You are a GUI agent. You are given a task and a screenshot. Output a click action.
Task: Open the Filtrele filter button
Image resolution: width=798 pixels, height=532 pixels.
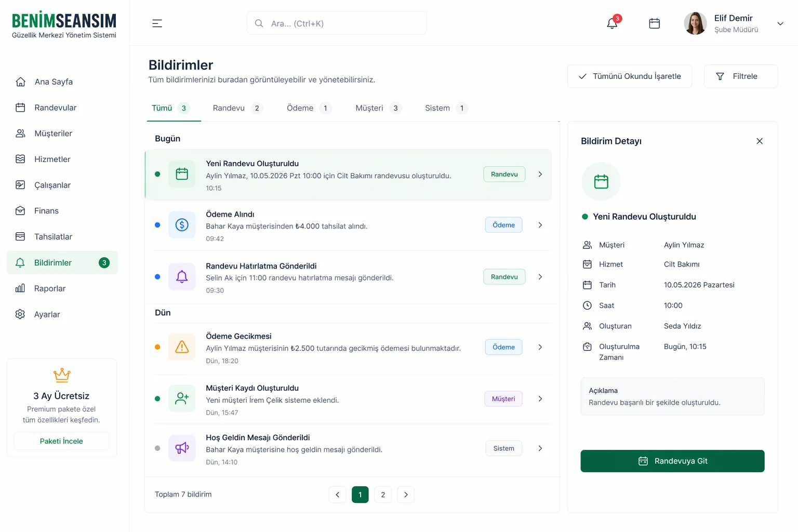click(741, 76)
